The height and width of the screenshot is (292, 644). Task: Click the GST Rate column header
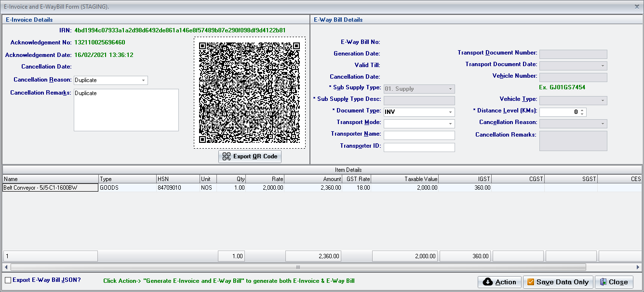coord(357,179)
